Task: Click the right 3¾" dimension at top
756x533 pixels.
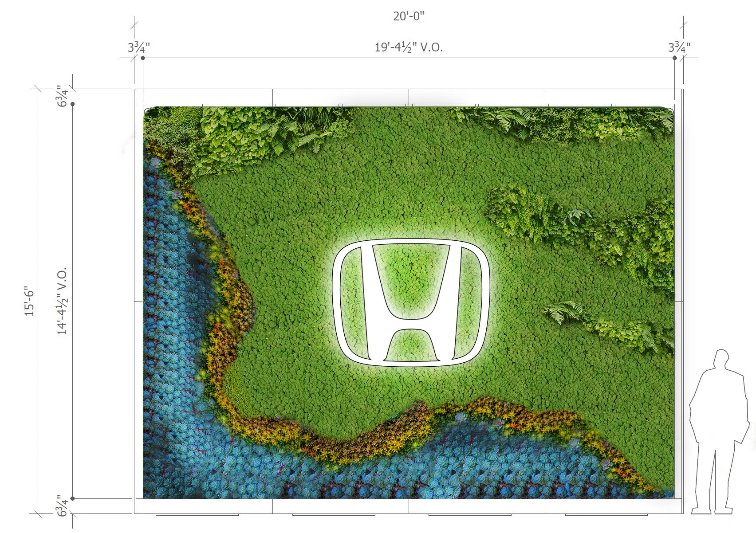Action: point(679,47)
